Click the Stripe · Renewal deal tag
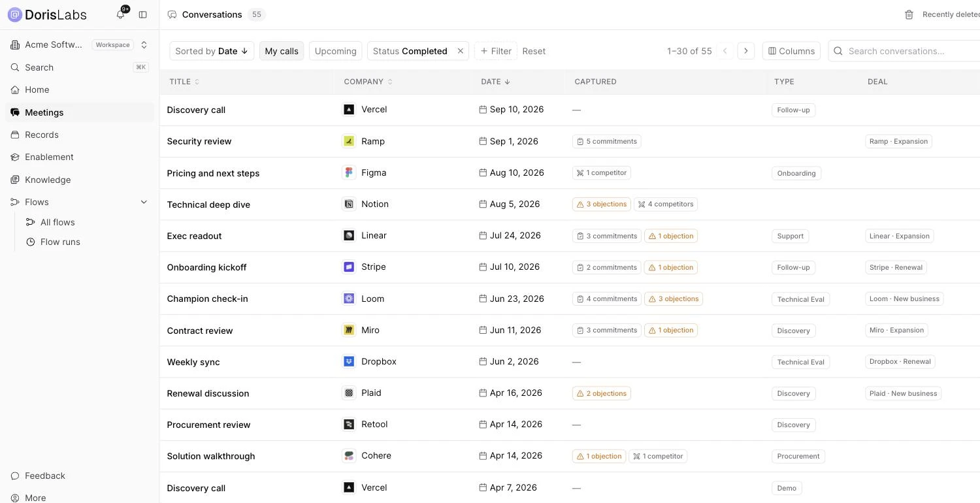The height and width of the screenshot is (503, 980). (896, 267)
